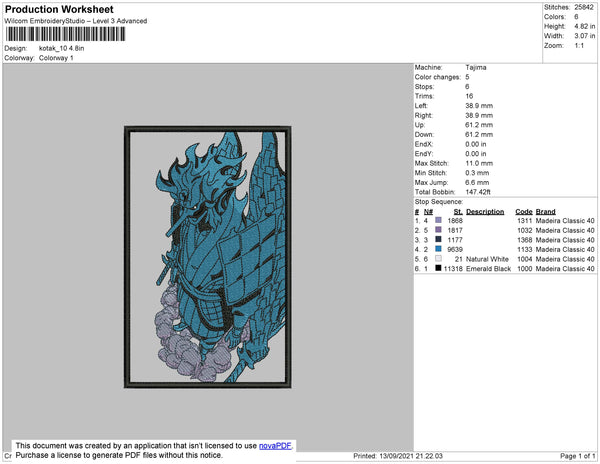The image size is (600, 464).
Task: Select stitch count '9639' in row 4
Action: [455, 249]
